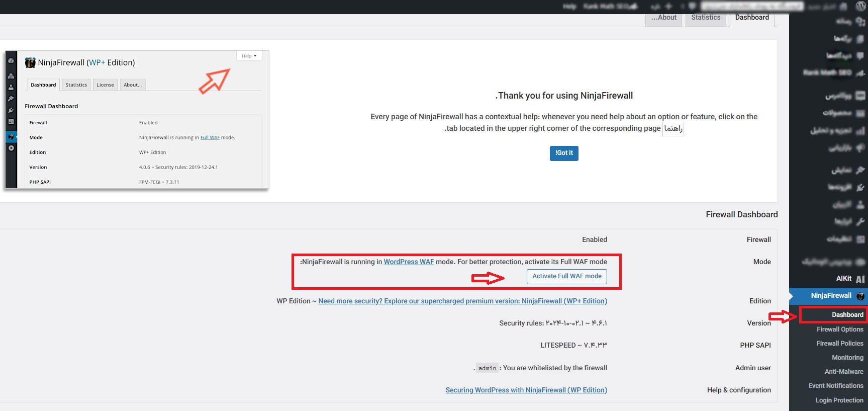Click the PHP SAPI row label
Viewport: 868px width, 411px height.
[x=755, y=346]
